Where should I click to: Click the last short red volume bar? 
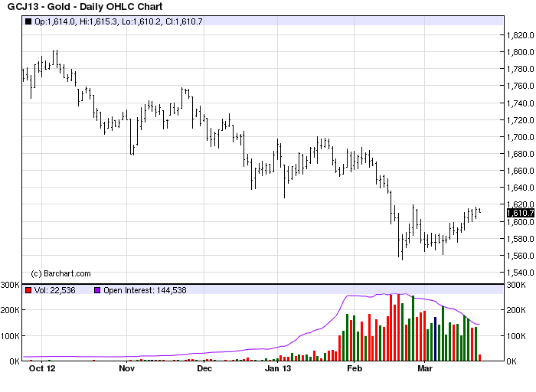[479, 358]
